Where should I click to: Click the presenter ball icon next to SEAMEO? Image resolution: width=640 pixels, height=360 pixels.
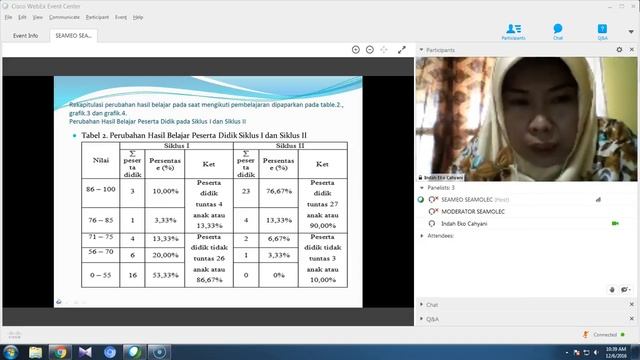pos(421,200)
